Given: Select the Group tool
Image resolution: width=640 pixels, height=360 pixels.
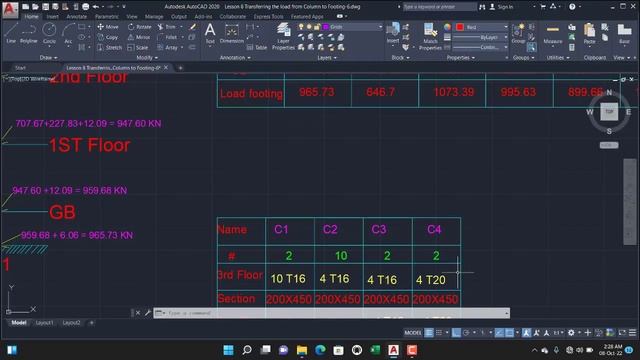Looking at the screenshot, I should click(518, 33).
